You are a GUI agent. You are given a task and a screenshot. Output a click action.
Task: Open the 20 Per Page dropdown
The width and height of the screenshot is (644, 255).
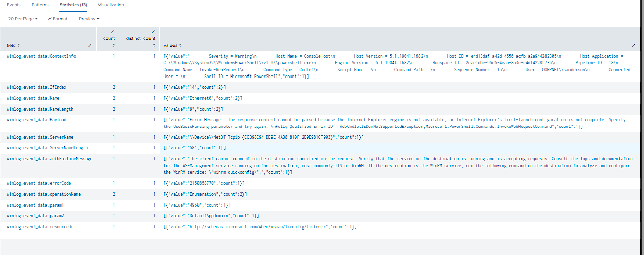tap(23, 19)
